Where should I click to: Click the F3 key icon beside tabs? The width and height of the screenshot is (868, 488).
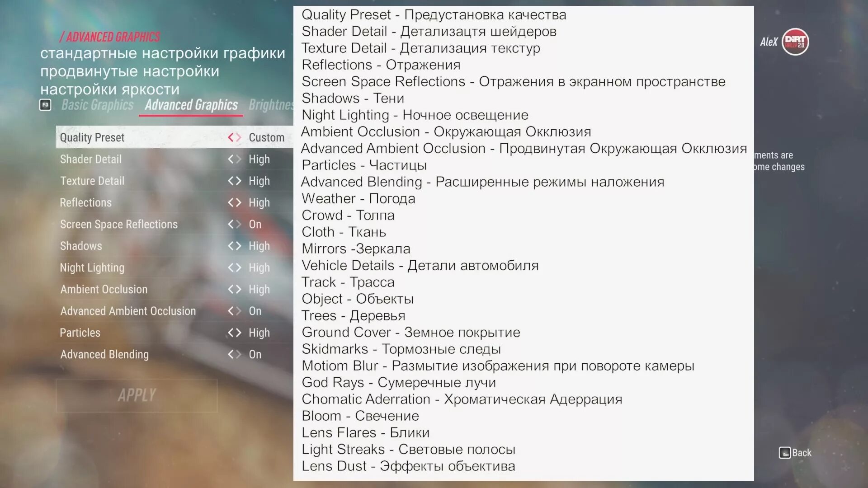click(45, 105)
